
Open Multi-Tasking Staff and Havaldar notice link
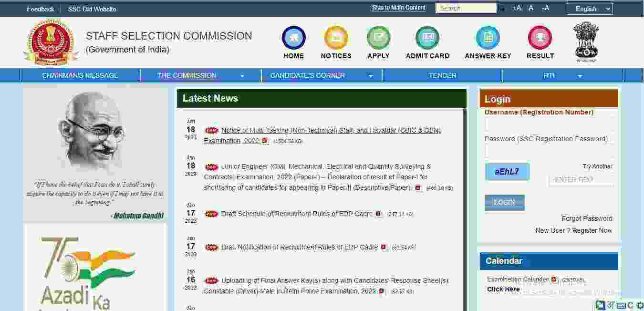[322, 135]
